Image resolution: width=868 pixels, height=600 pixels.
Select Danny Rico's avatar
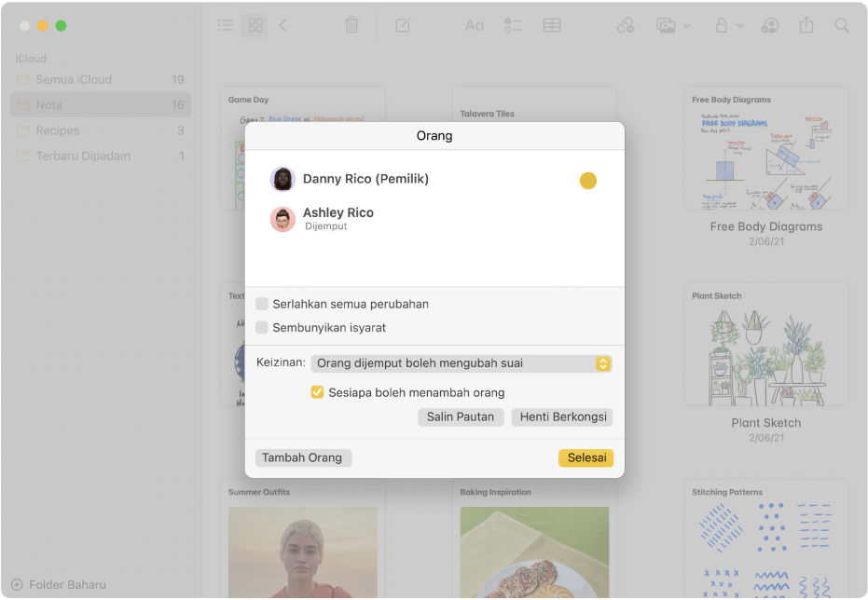(282, 179)
